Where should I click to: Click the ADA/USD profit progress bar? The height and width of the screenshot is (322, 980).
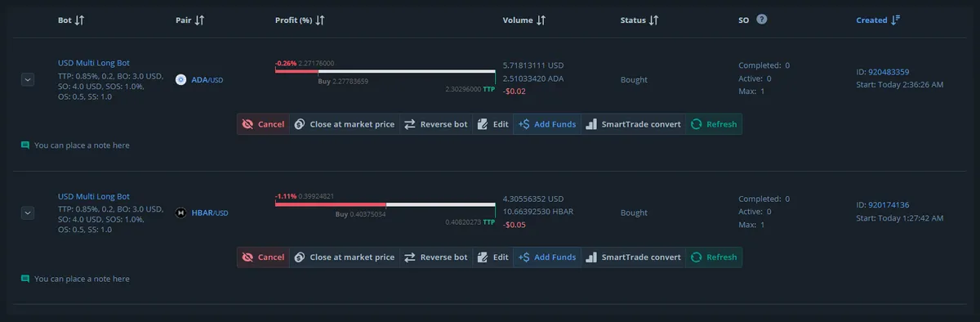(385, 71)
